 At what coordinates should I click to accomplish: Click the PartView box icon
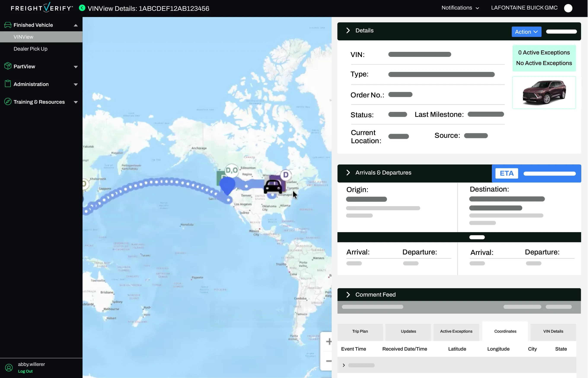click(8, 66)
